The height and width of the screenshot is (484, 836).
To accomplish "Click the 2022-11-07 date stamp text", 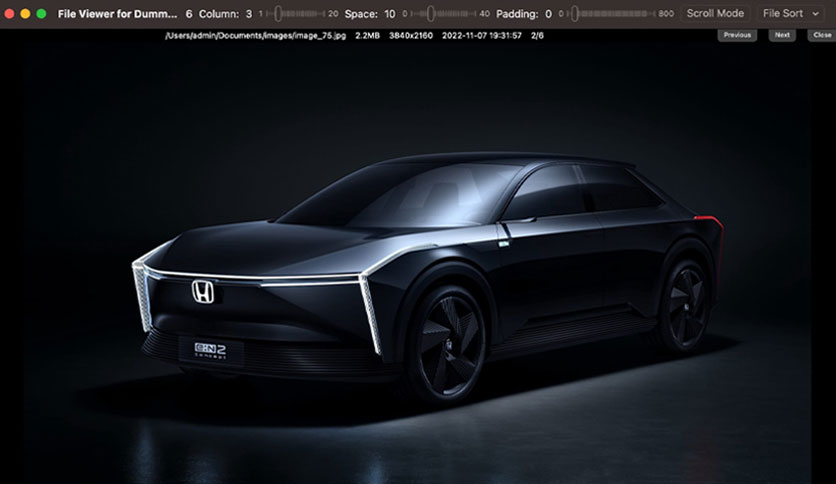I will point(481,36).
